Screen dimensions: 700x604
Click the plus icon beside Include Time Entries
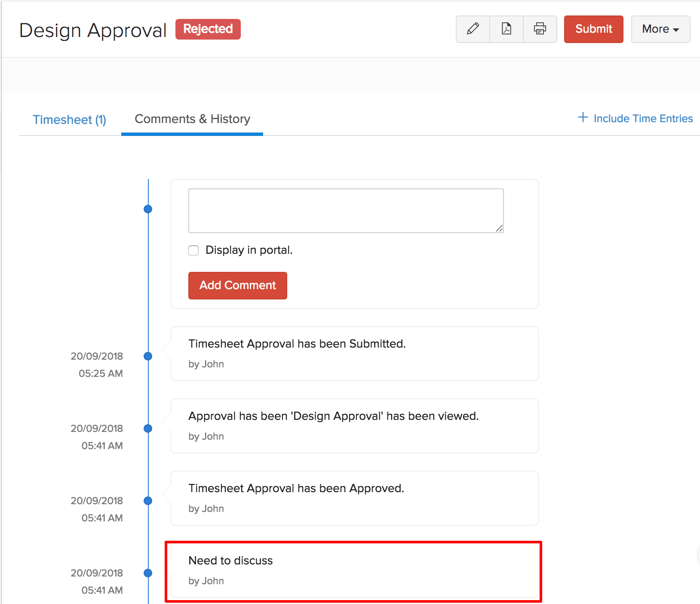pos(583,117)
